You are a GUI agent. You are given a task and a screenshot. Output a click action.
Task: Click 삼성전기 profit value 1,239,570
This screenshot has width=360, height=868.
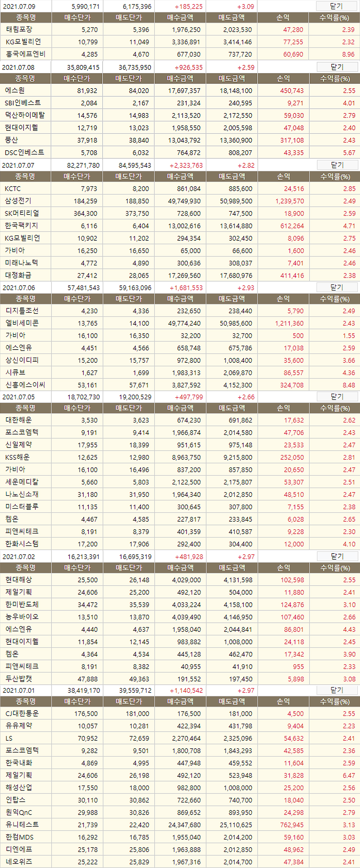(289, 201)
